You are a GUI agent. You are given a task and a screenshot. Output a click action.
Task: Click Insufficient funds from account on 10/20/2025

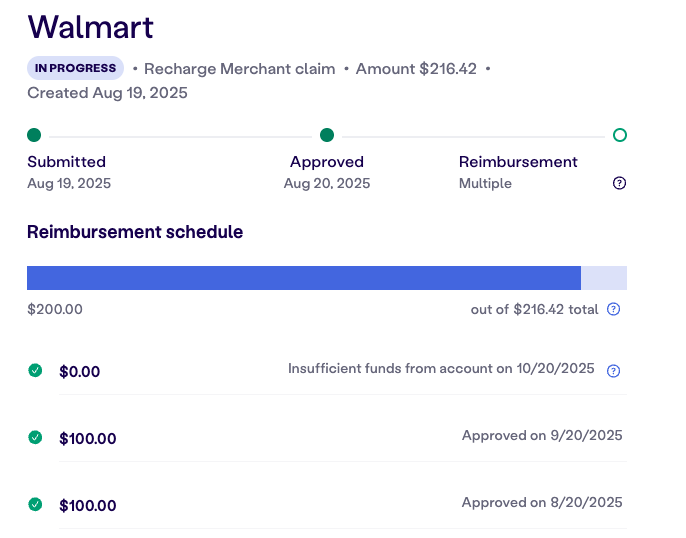441,368
